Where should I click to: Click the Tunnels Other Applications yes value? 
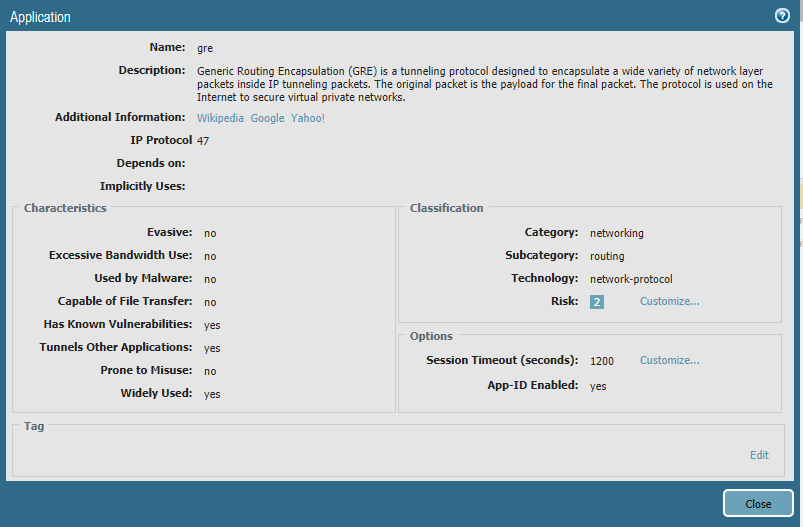(x=212, y=348)
